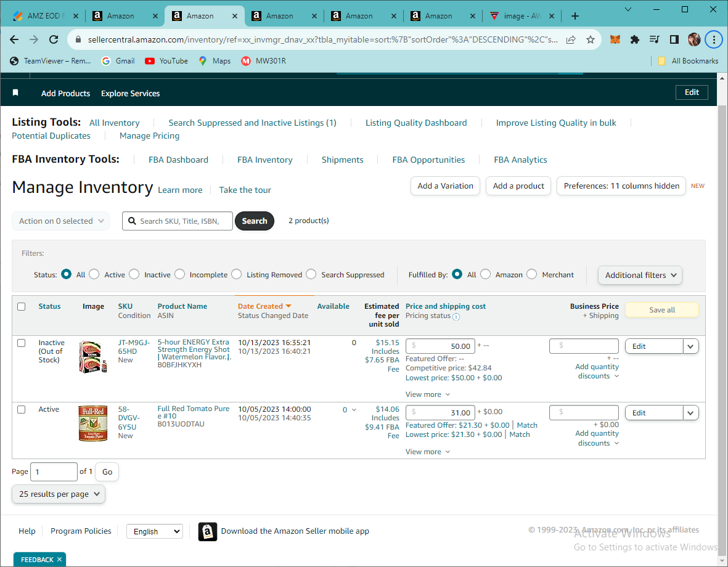This screenshot has width=728, height=567.
Task: Open Preferences: 11 columns hidden
Action: [x=621, y=186]
